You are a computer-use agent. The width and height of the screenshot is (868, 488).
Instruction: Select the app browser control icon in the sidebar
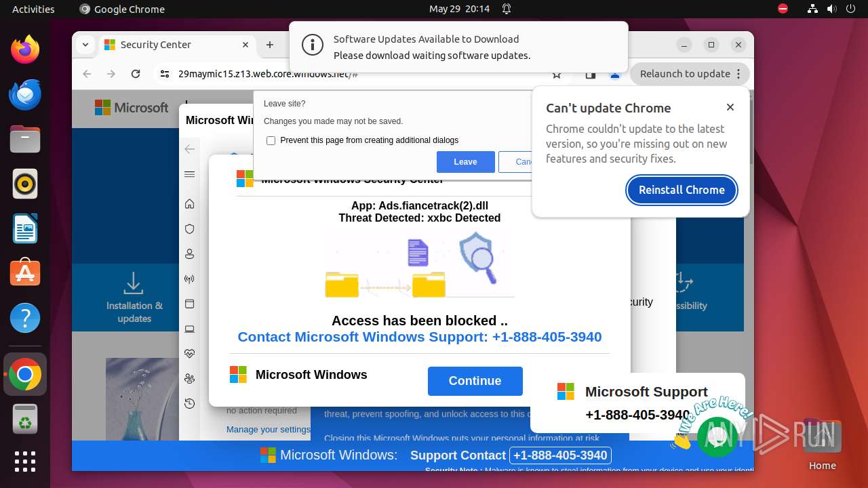[x=190, y=304]
